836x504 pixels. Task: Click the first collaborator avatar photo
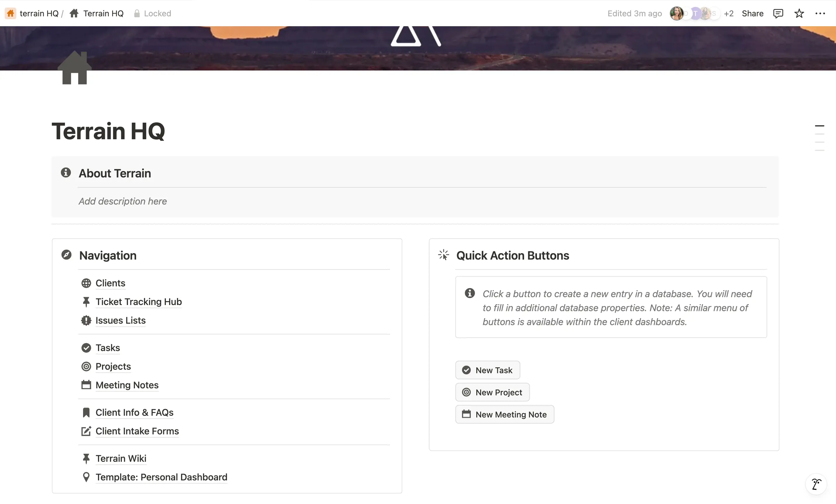(676, 14)
